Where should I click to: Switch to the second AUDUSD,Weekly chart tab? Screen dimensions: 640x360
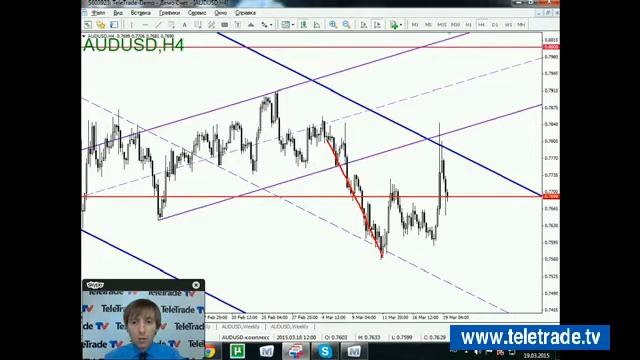pos(289,327)
